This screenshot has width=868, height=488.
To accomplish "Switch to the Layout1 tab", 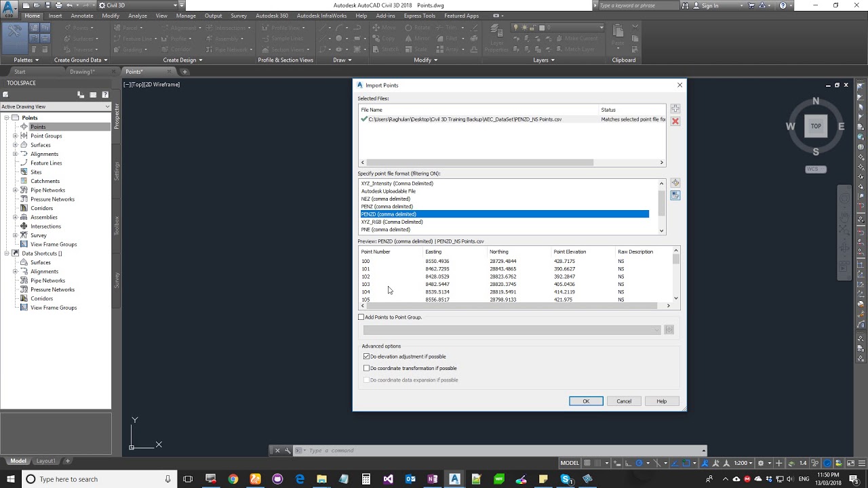I will [x=46, y=461].
